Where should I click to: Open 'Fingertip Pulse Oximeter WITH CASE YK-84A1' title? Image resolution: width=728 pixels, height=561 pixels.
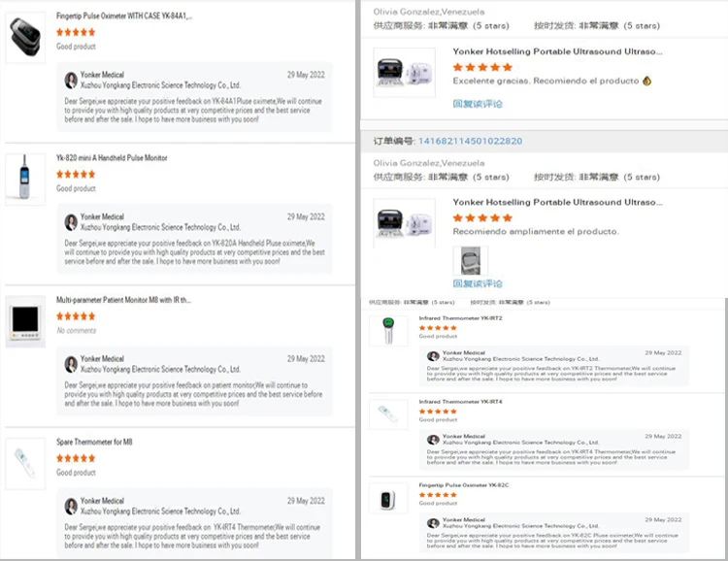(124, 16)
